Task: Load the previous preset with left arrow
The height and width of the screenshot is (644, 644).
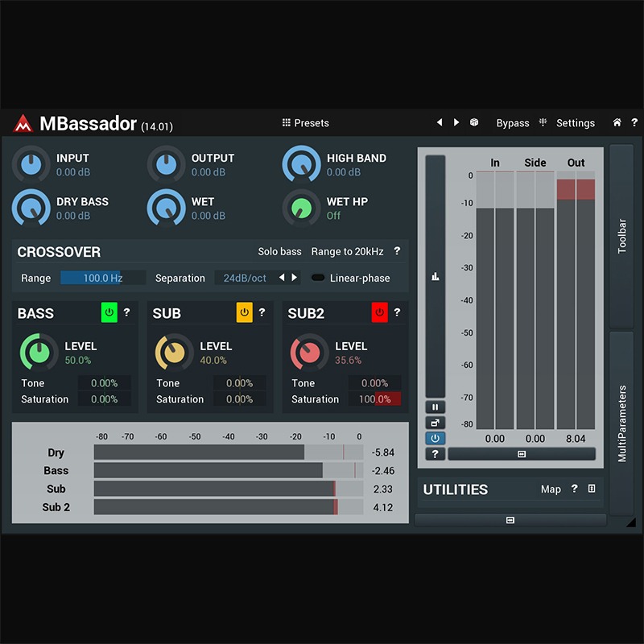Action: click(440, 122)
